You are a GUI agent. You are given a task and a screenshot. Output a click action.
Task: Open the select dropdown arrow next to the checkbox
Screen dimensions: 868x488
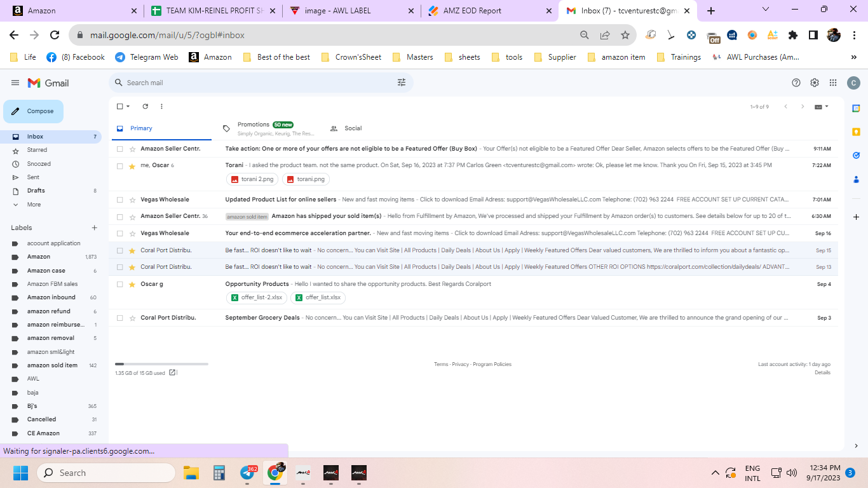click(128, 106)
